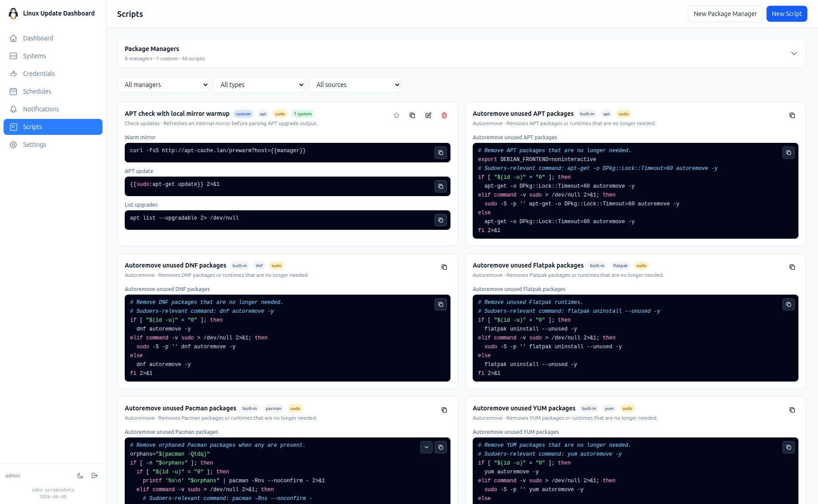Image resolution: width=818 pixels, height=504 pixels.
Task: Navigate to Credentials
Action: coord(53,74)
